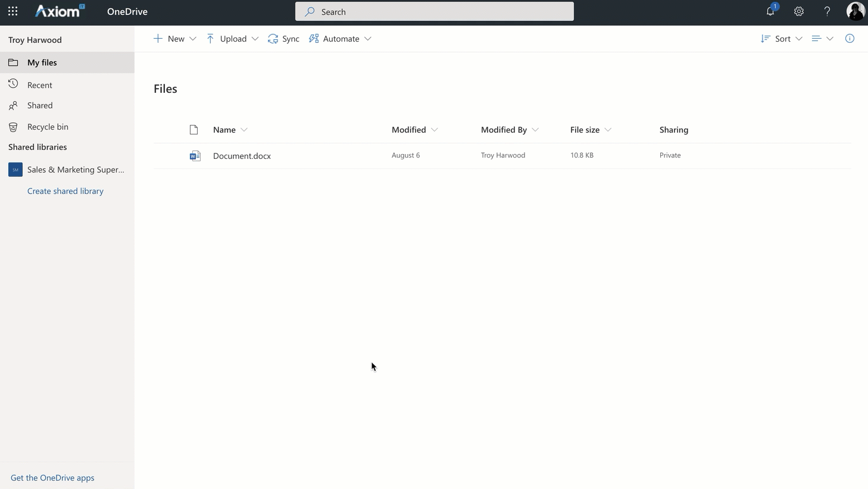Viewport: 868px width, 489px height.
Task: Open Sales & Marketing Super... library
Action: click(67, 170)
